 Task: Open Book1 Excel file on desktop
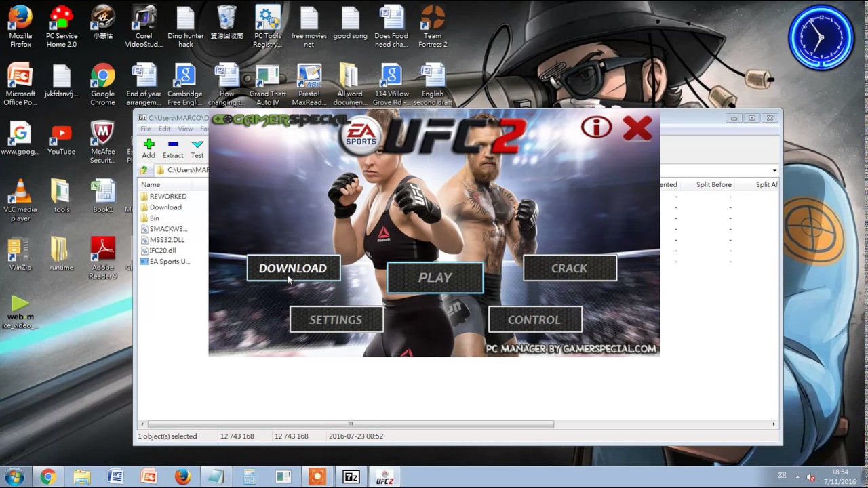pos(103,197)
